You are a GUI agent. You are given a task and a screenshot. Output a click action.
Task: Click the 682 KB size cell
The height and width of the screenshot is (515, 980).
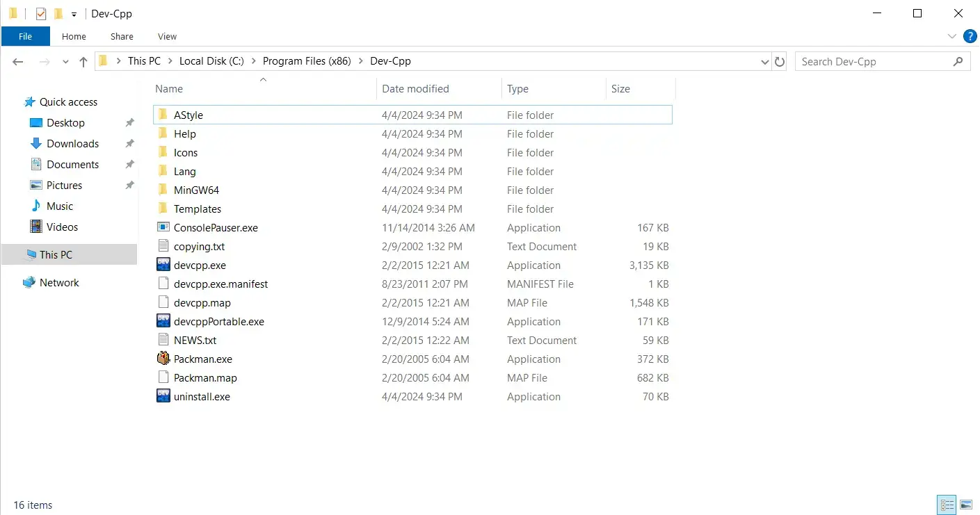click(x=653, y=377)
